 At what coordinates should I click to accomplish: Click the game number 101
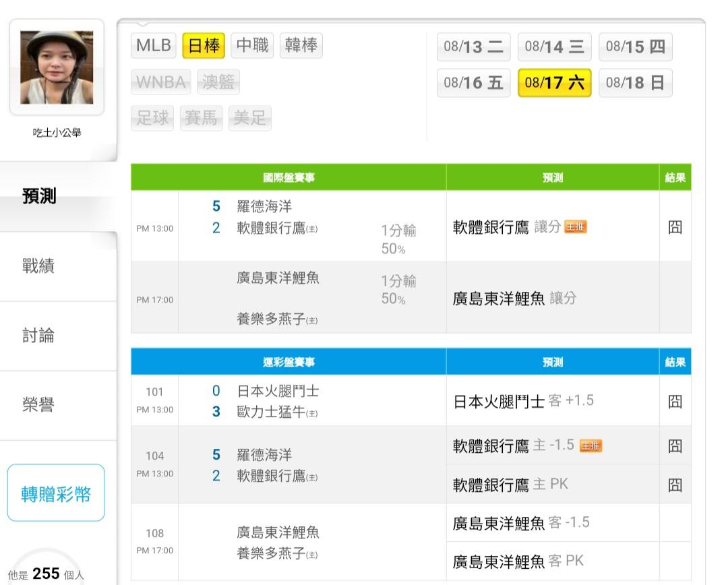coord(154,392)
